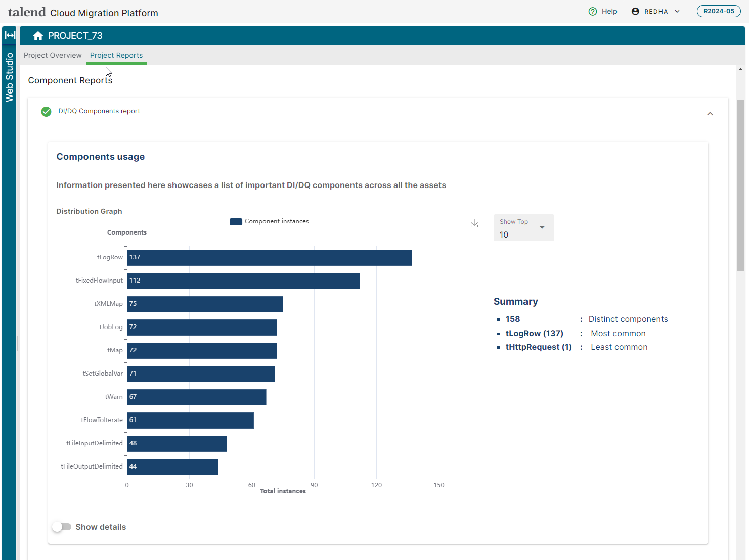Image resolution: width=749 pixels, height=560 pixels.
Task: Go to the project home icon
Action: pos(38,36)
